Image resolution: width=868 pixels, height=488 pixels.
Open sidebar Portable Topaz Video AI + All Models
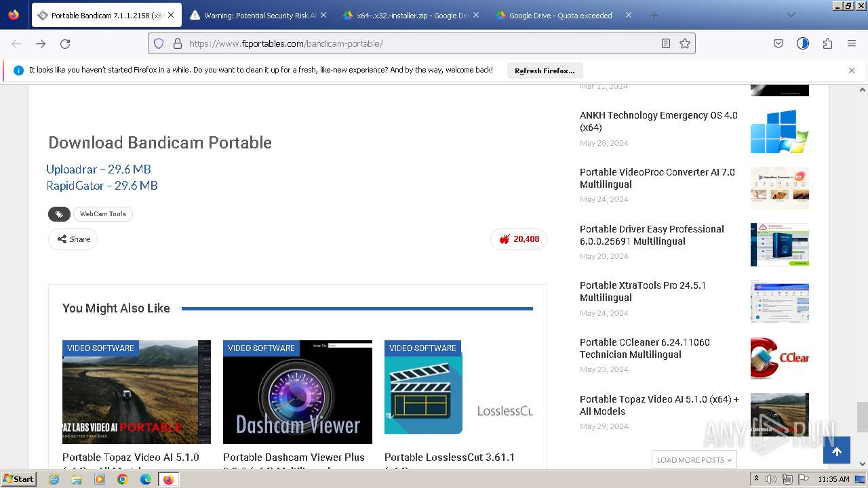pos(659,405)
